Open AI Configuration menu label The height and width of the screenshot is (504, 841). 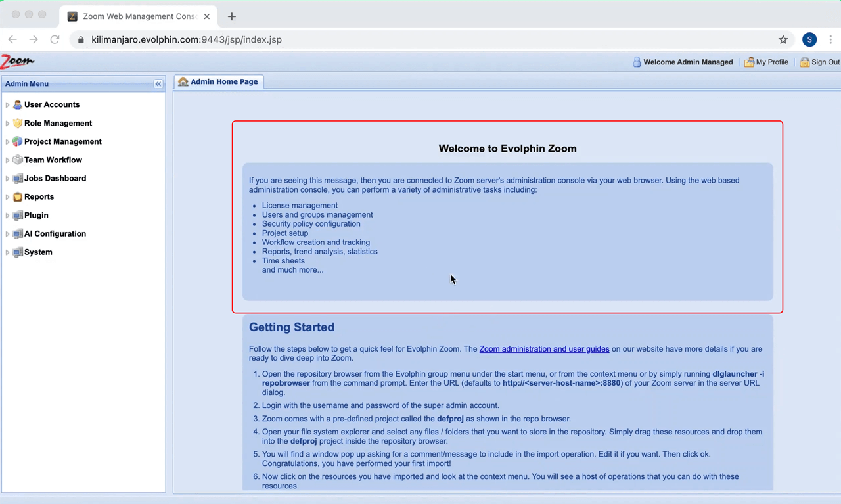pos(55,233)
